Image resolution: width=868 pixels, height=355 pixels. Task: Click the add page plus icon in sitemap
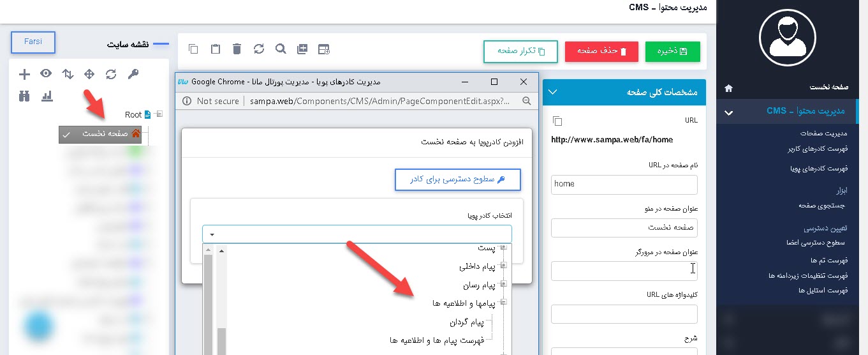[x=24, y=74]
